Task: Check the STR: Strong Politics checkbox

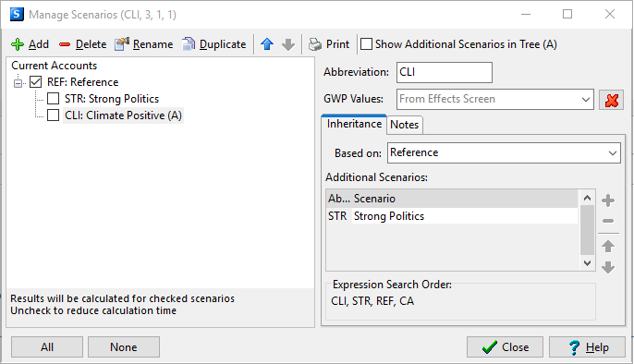Action: [x=53, y=99]
